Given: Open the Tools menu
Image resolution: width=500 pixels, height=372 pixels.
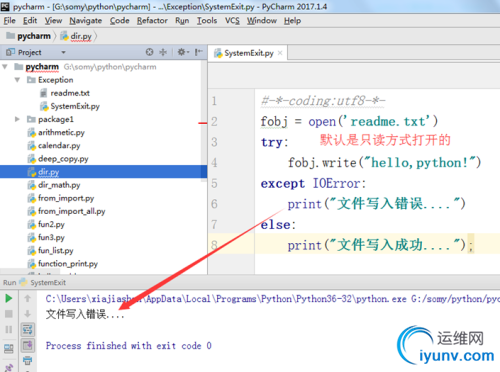Looking at the screenshot, I should click(207, 21).
